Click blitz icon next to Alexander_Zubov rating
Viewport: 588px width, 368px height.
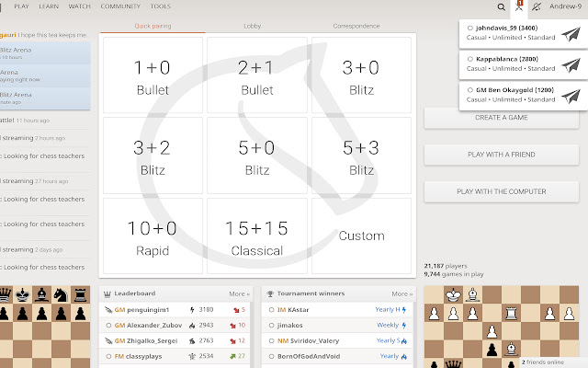pyautogui.click(x=192, y=326)
